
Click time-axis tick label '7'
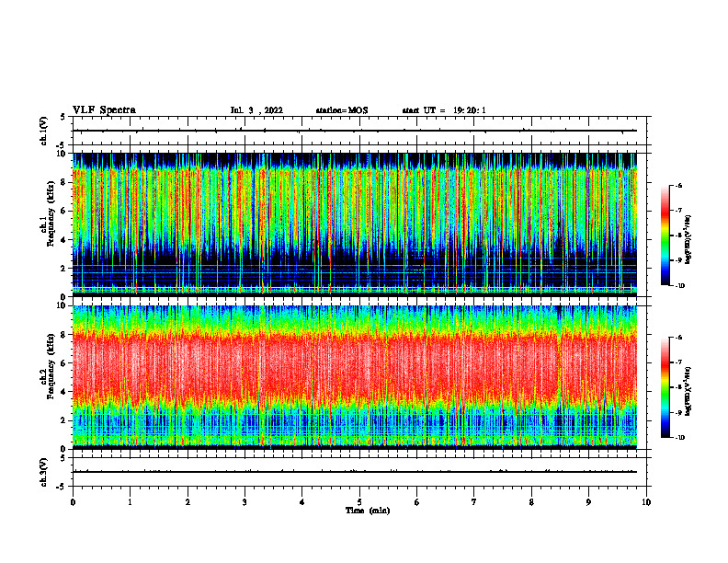tap(474, 502)
